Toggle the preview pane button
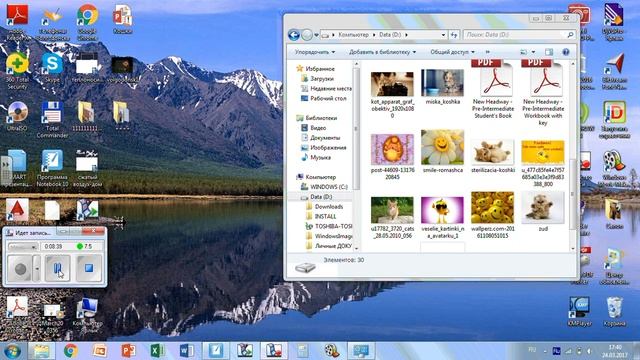 coord(549,52)
